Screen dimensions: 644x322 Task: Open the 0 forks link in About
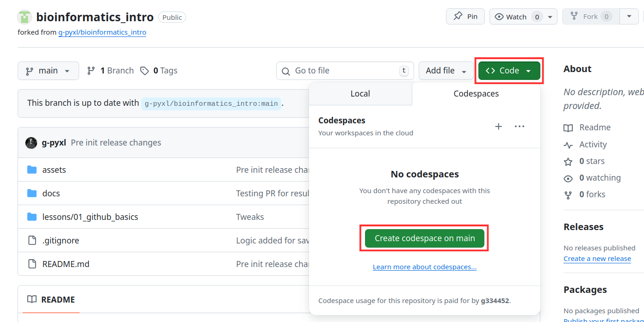click(585, 194)
